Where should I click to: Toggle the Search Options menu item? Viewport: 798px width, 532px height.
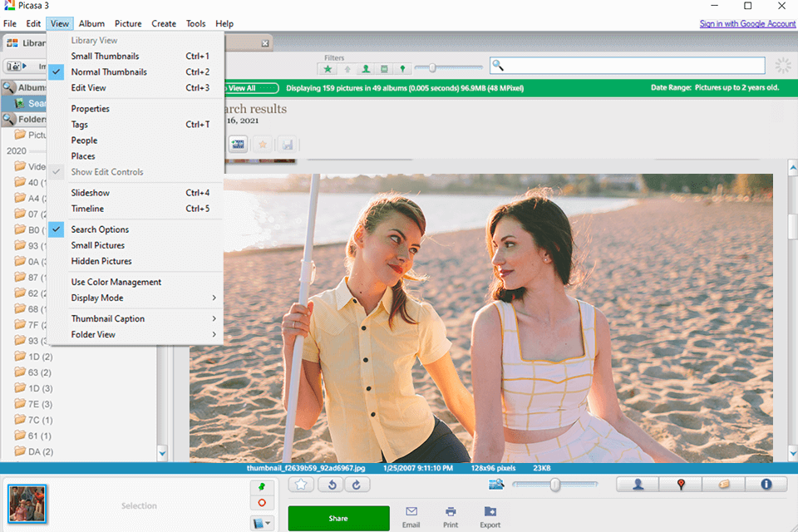click(x=100, y=229)
